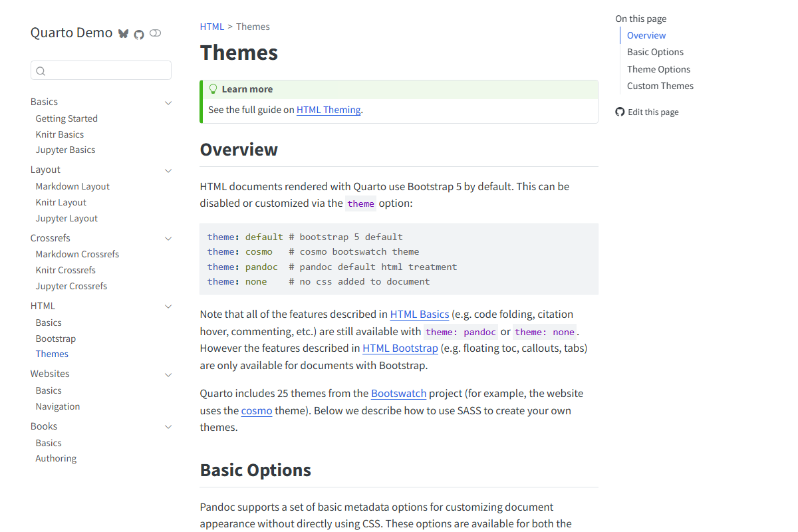Select Themes under the HTML sidebar section

[52, 353]
